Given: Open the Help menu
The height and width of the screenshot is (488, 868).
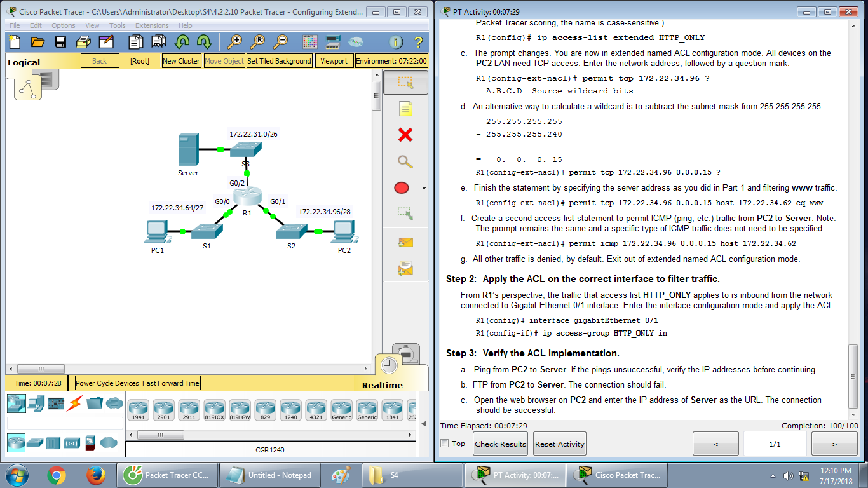Looking at the screenshot, I should 186,25.
